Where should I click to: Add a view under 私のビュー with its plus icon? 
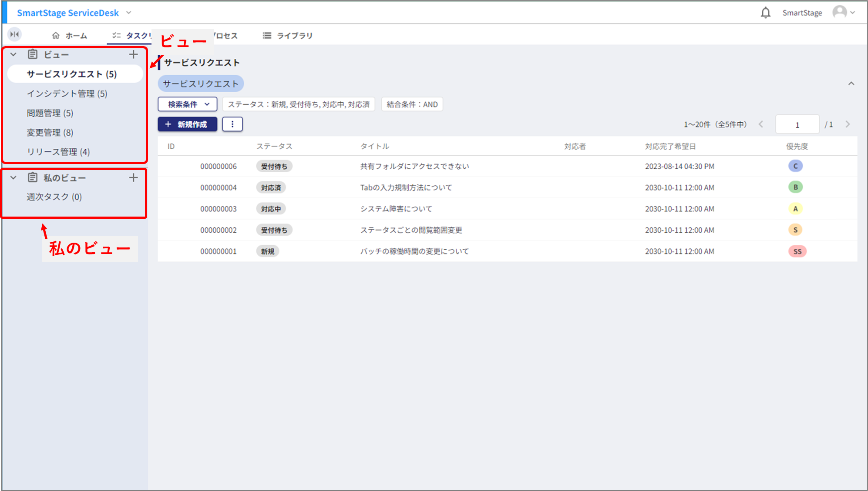(x=133, y=177)
